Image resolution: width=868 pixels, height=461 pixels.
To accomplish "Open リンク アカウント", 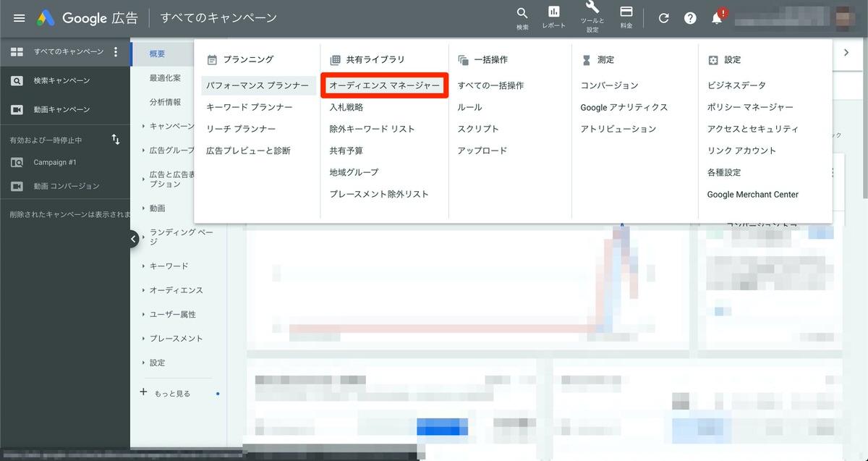I will [x=741, y=151].
